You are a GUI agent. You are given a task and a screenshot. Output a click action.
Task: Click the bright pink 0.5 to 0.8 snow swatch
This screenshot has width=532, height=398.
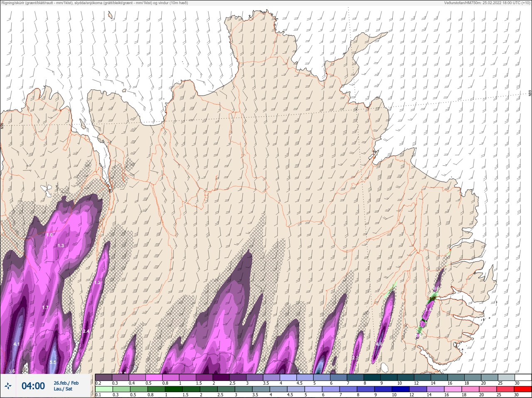coord(154,377)
